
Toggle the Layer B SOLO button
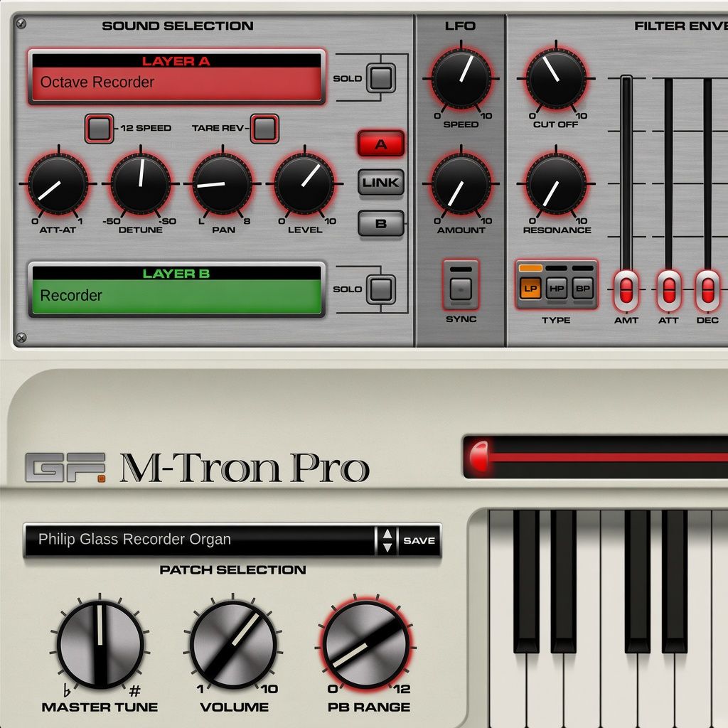point(381,289)
